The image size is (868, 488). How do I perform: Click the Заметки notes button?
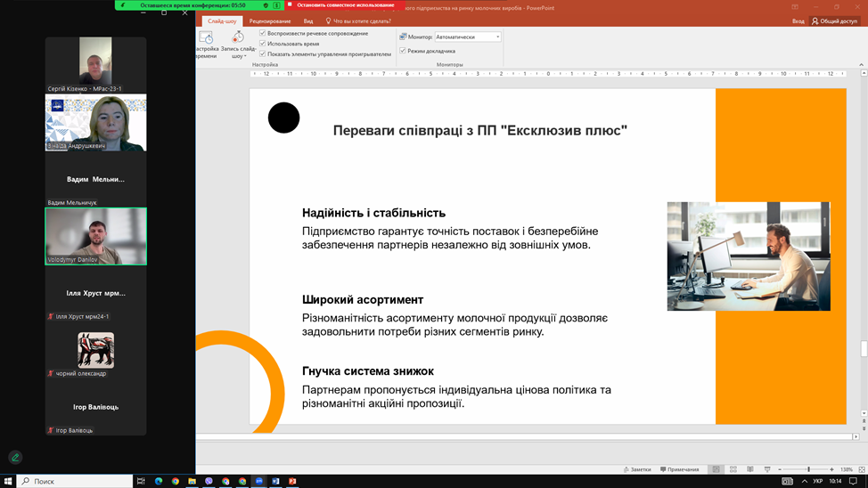coord(637,469)
